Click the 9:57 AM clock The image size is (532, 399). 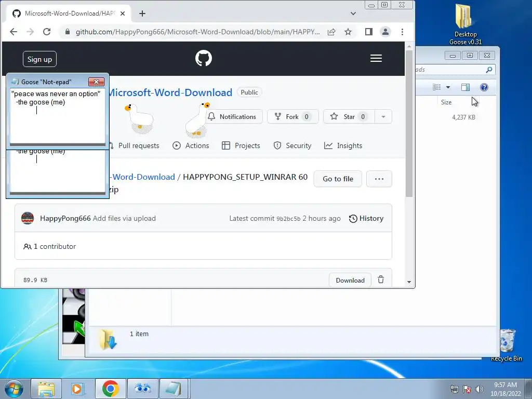point(506,385)
